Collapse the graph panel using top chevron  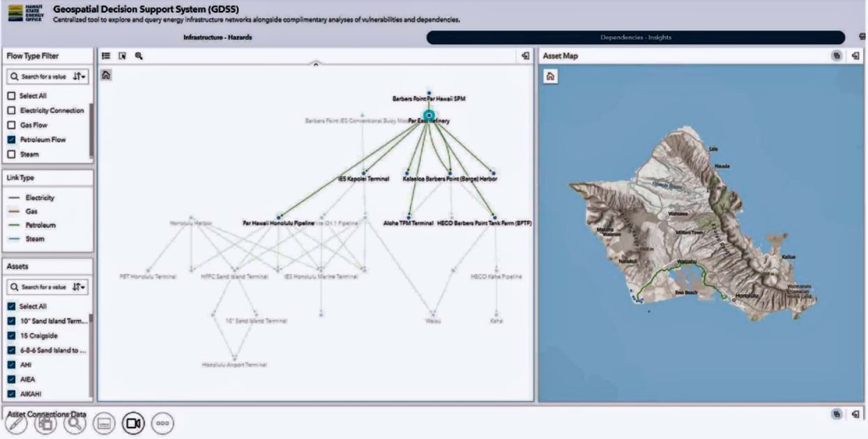click(316, 64)
